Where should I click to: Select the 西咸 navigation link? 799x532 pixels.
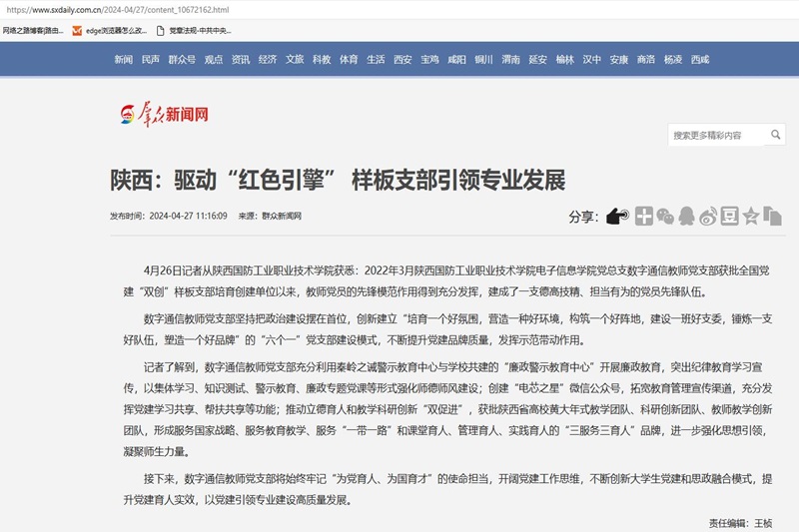[700, 60]
